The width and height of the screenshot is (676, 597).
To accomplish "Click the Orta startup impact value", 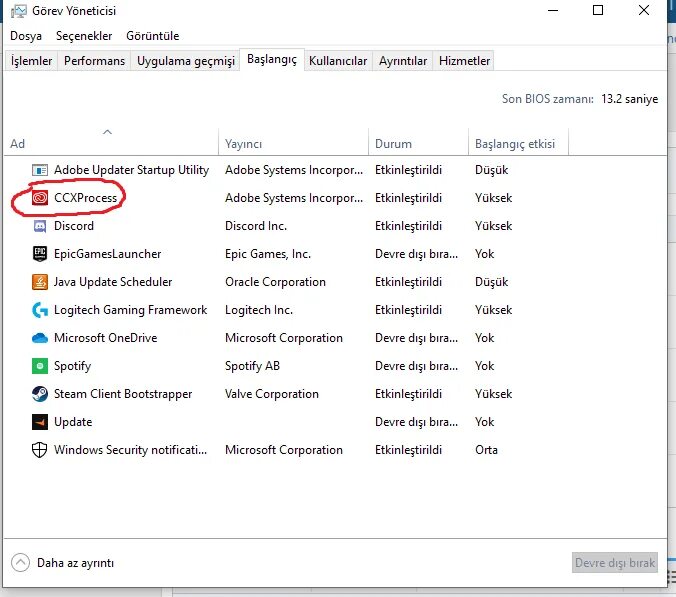I will click(486, 450).
